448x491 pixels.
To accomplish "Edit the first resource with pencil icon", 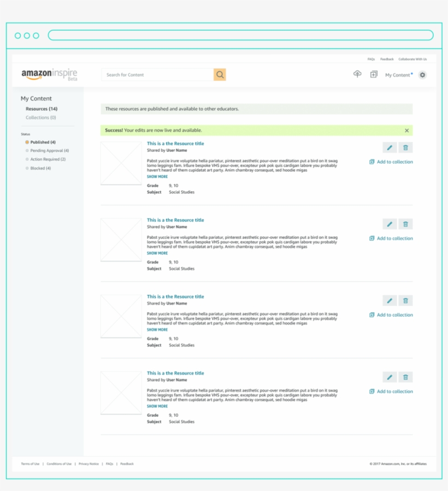I will click(x=390, y=147).
